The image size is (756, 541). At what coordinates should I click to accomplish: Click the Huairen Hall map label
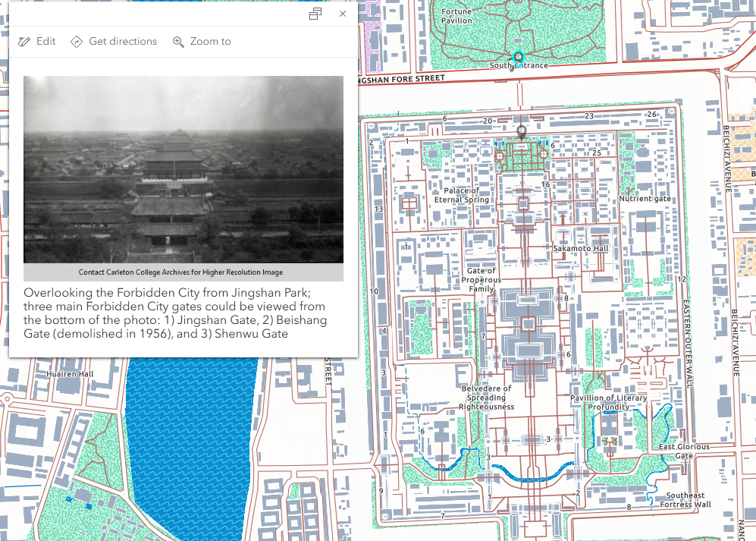[x=70, y=374]
